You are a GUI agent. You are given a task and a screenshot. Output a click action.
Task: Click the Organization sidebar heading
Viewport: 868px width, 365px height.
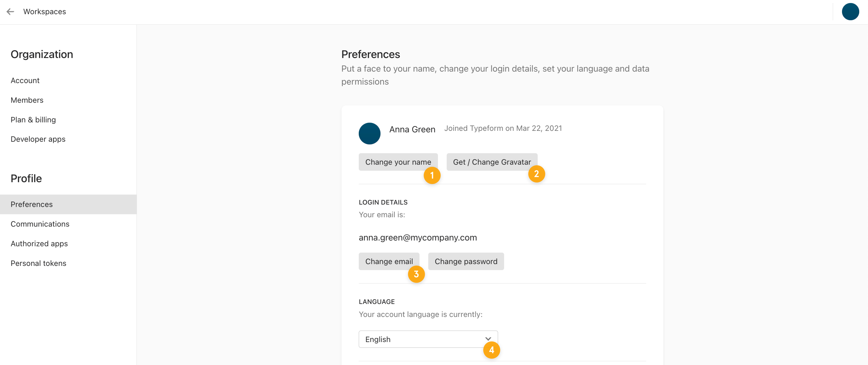(x=42, y=54)
